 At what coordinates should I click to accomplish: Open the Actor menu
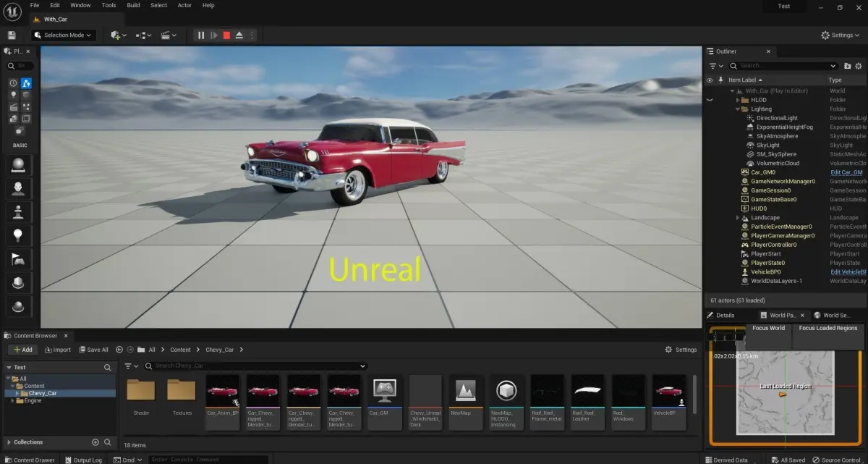[184, 5]
